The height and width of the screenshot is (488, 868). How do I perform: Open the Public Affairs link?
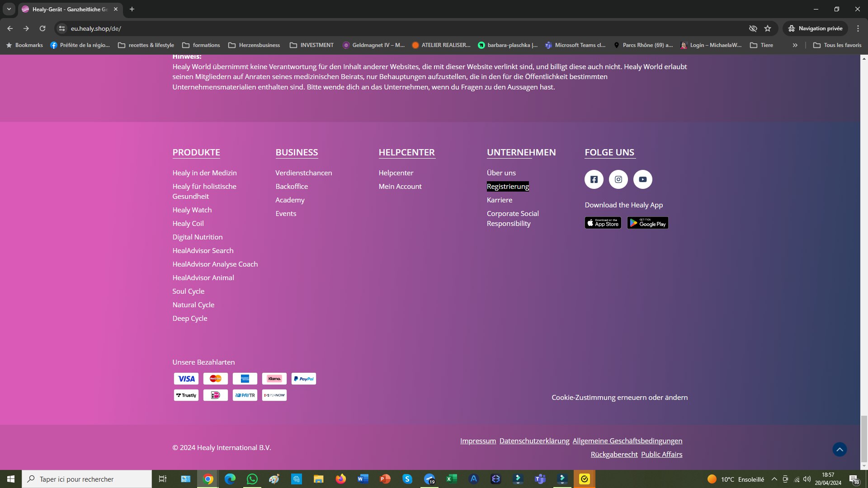pyautogui.click(x=662, y=455)
